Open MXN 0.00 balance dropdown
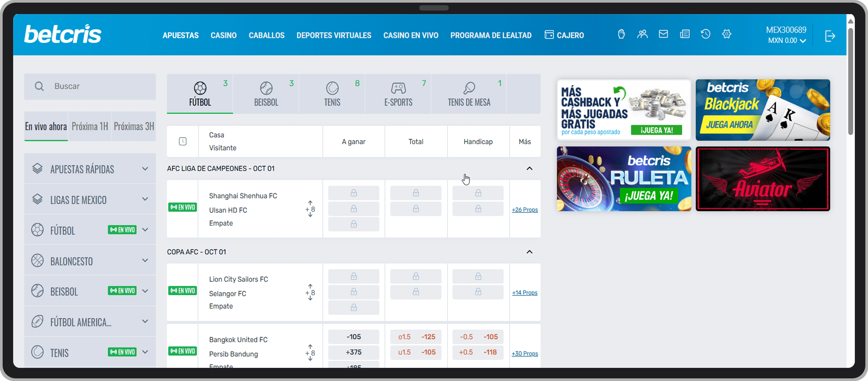 click(787, 41)
